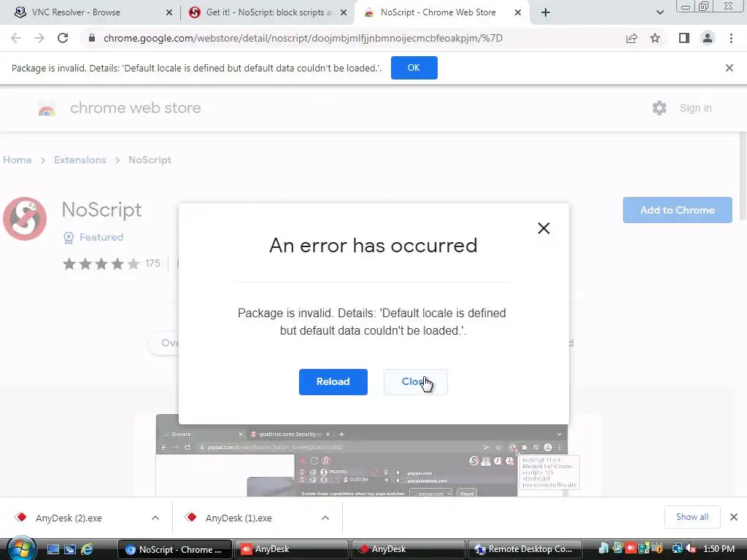Image resolution: width=747 pixels, height=560 pixels.
Task: Click the Reload button in error dialog
Action: (333, 381)
